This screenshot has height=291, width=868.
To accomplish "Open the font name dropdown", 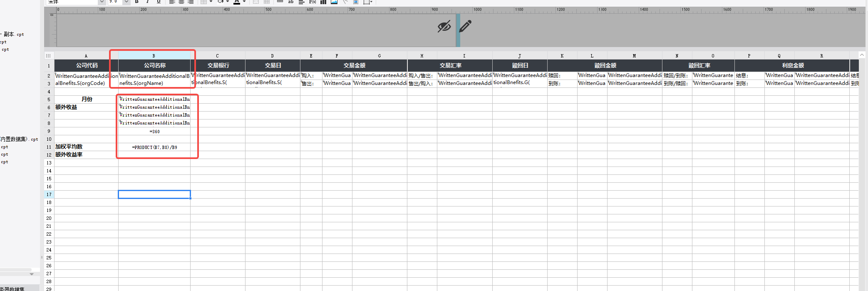I will pyautogui.click(x=102, y=2).
